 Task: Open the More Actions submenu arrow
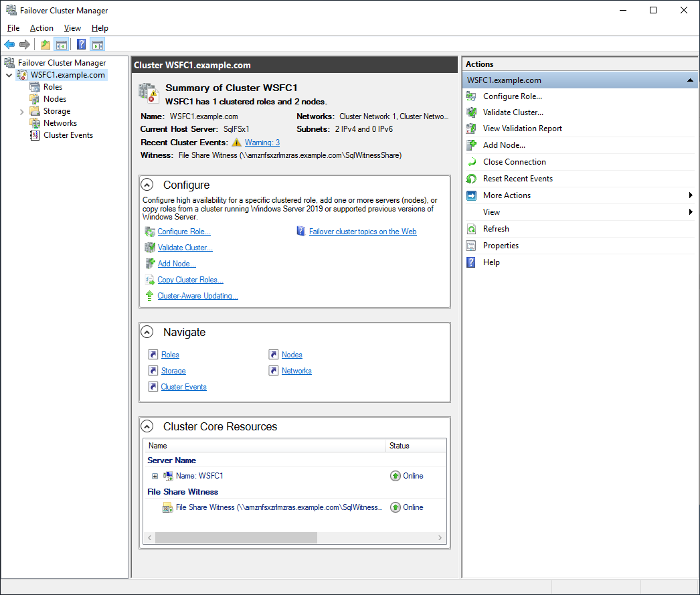click(691, 195)
